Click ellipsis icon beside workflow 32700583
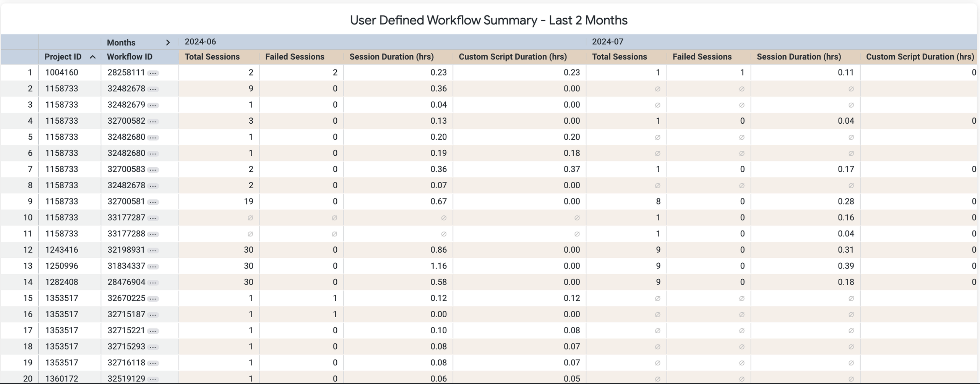The width and height of the screenshot is (980, 384). [x=153, y=170]
